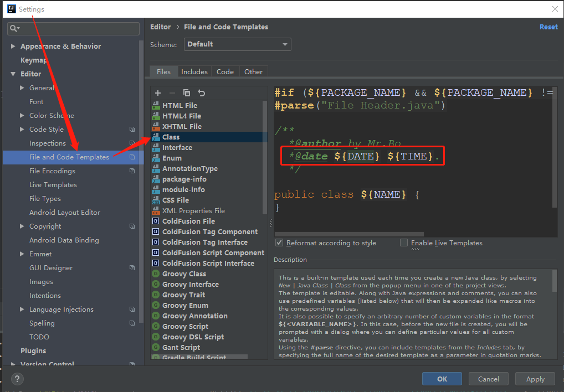Click the template list vertical scrollbar
This screenshot has height=392, width=564.
coord(265,158)
